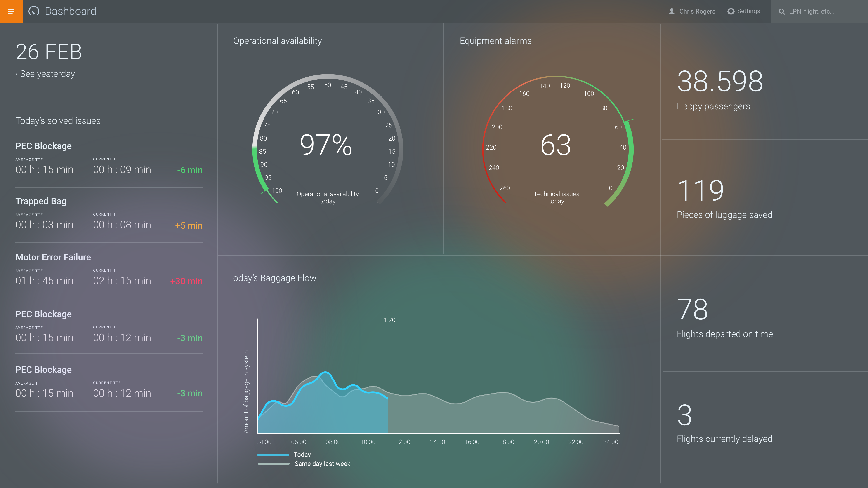Viewport: 868px width, 488px height.
Task: Select the Motor Error Failure issue
Action: tap(53, 257)
